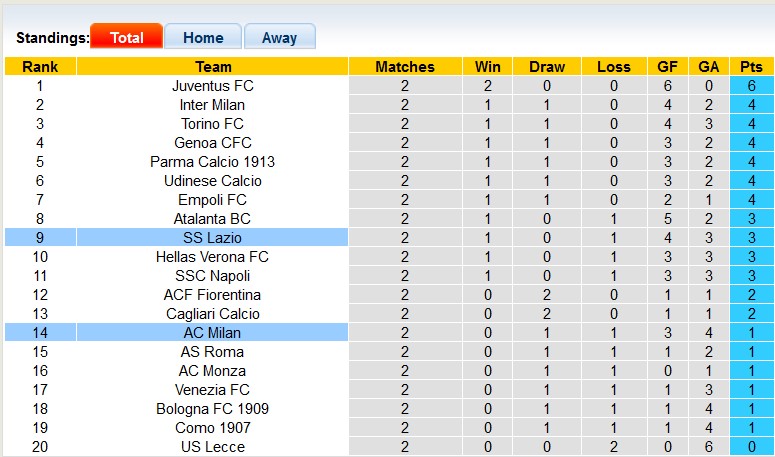
Task: Select the Away standings tab
Action: (x=279, y=38)
